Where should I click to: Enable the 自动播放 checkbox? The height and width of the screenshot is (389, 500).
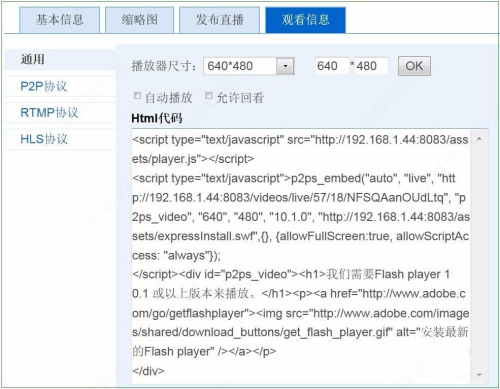[x=137, y=96]
